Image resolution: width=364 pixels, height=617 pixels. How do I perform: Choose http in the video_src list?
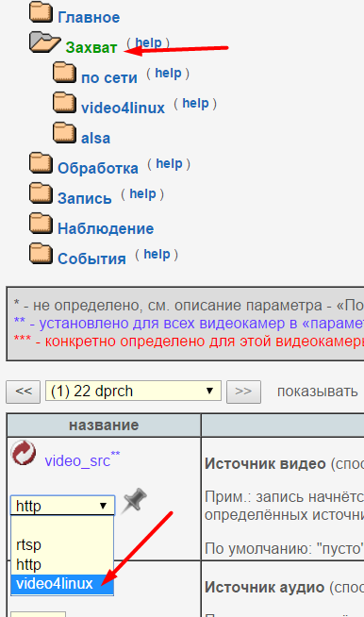click(x=62, y=564)
